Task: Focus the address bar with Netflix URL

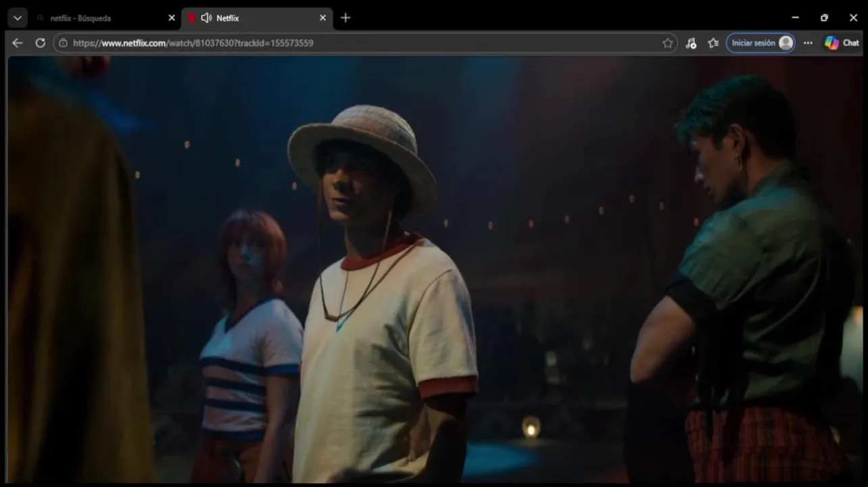Action: [365, 43]
